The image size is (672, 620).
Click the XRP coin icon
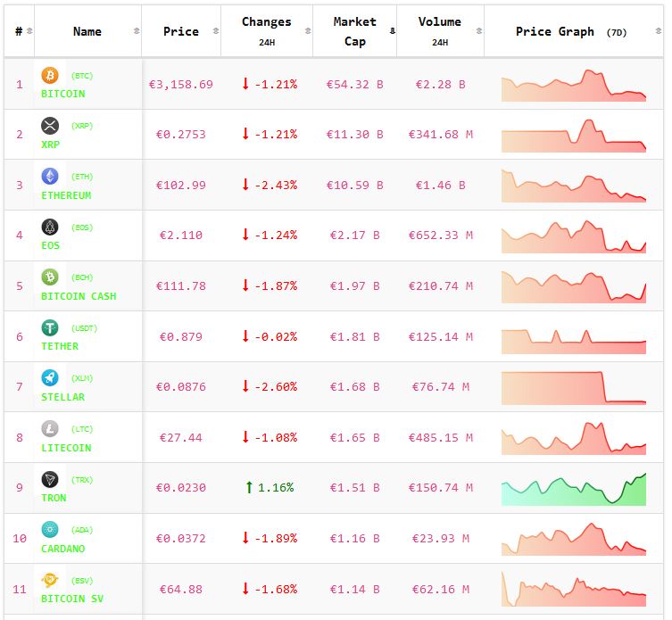[x=50, y=127]
